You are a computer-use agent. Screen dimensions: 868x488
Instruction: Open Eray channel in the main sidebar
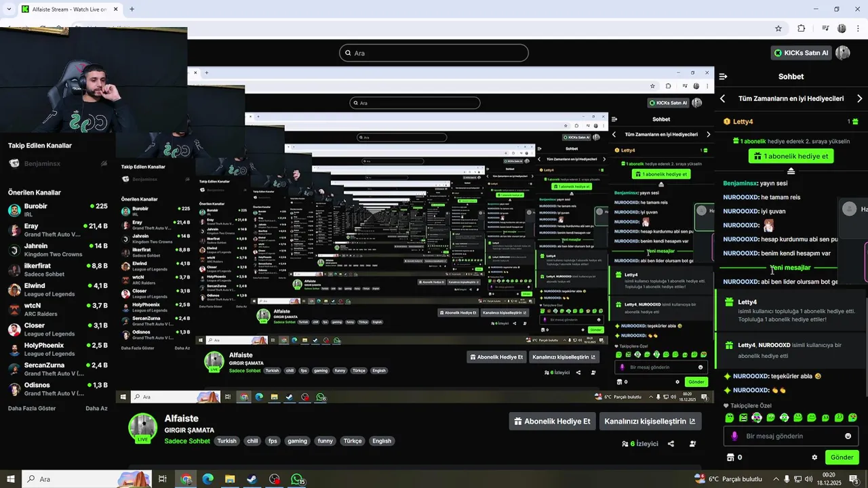(58, 230)
